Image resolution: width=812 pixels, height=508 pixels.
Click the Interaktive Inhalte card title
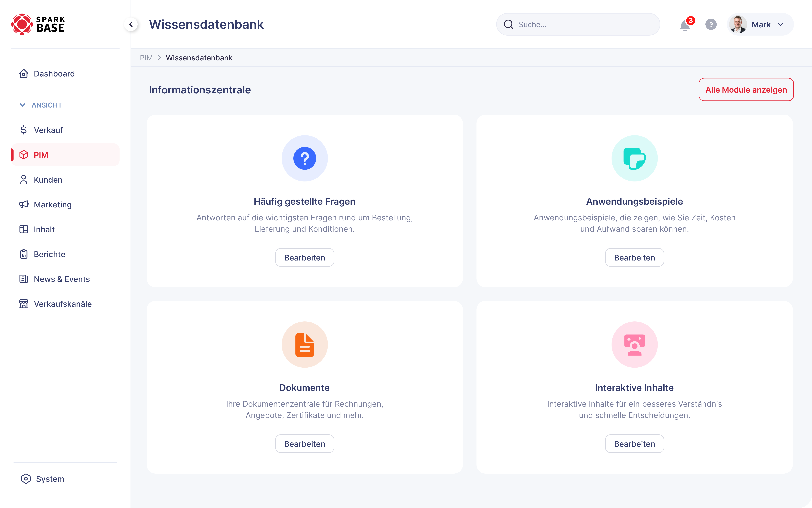point(634,388)
